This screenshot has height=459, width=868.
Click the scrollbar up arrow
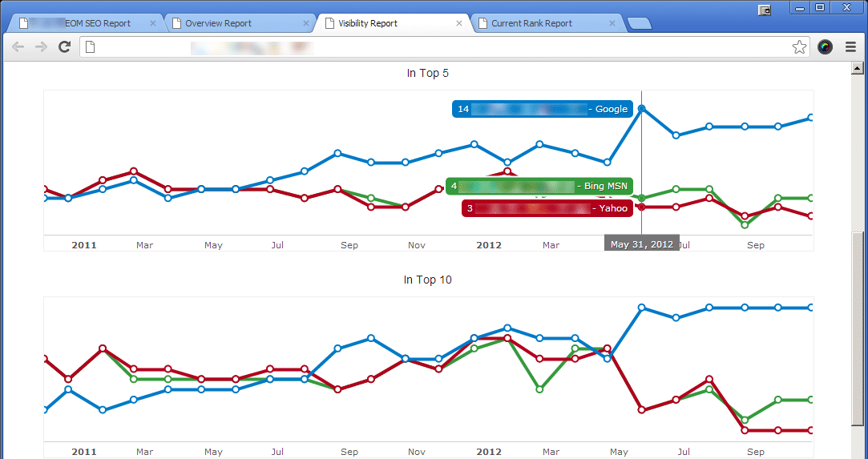(857, 68)
